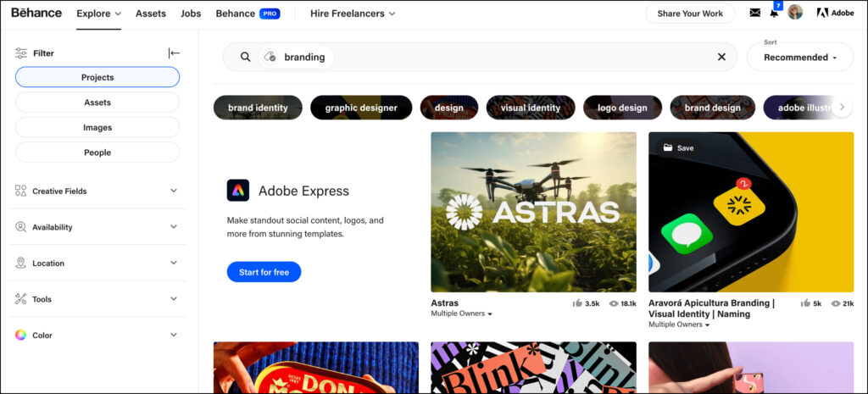Open the Sort Recommended dropdown

(x=800, y=57)
